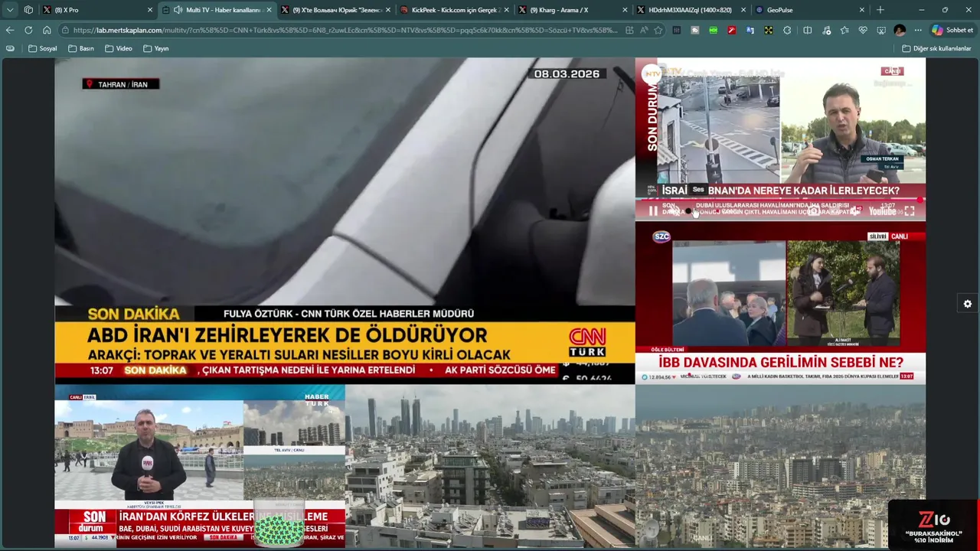This screenshot has height=551, width=980.
Task: Open the NTV player quality settings (HD)
Action: pyautogui.click(x=856, y=210)
